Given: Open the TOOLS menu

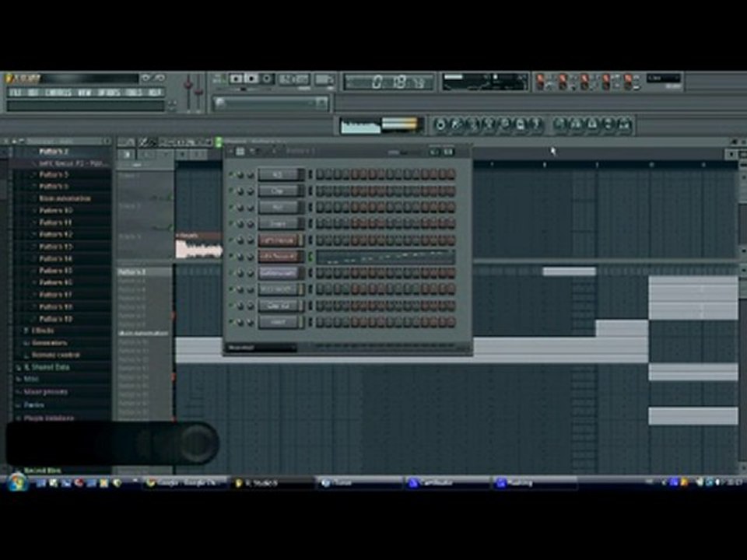Looking at the screenshot, I should click(x=134, y=93).
